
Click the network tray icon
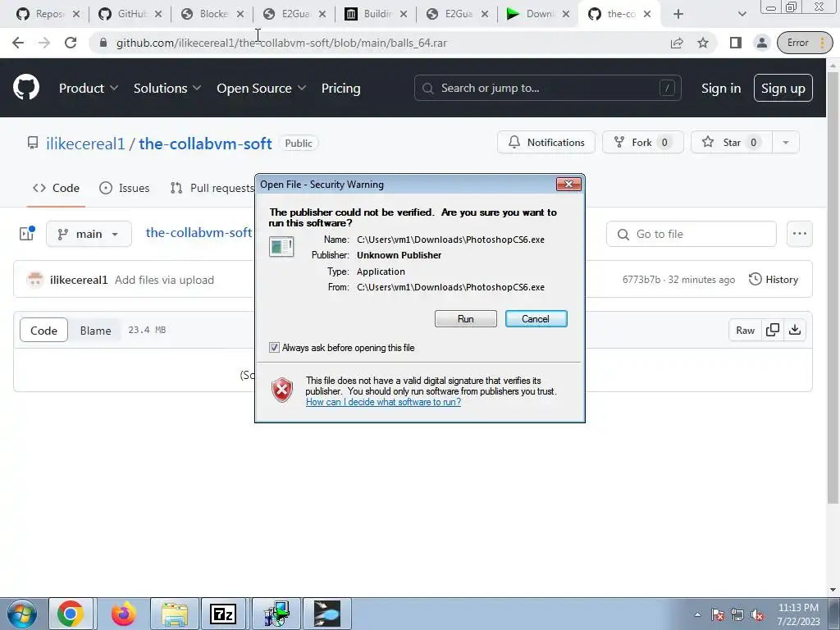pos(737,615)
